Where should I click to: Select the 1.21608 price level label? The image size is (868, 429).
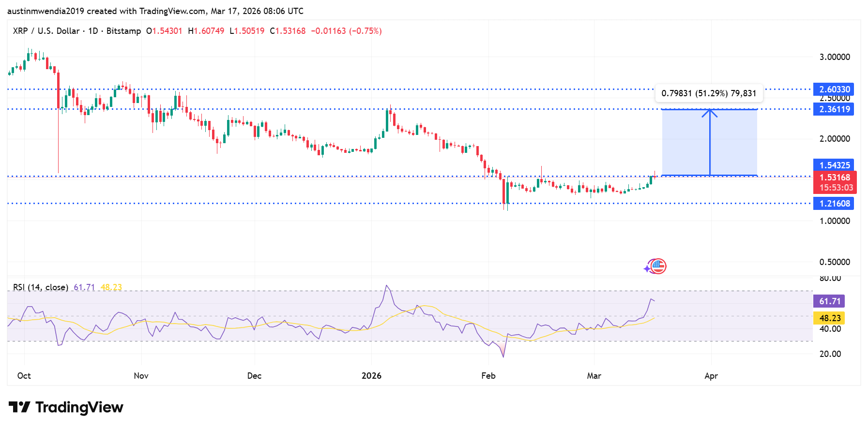(x=834, y=204)
